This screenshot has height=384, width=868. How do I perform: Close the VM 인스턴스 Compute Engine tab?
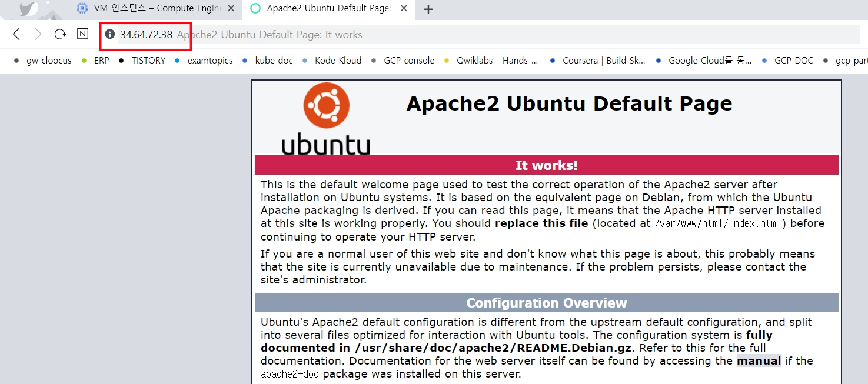[231, 9]
